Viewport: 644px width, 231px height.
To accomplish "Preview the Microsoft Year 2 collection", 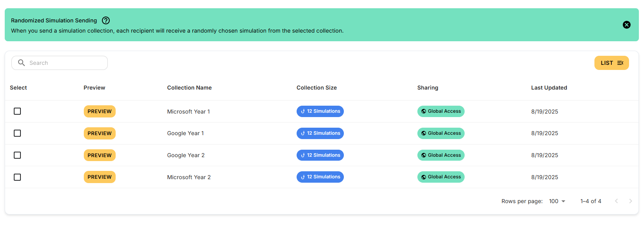I will click(x=100, y=177).
